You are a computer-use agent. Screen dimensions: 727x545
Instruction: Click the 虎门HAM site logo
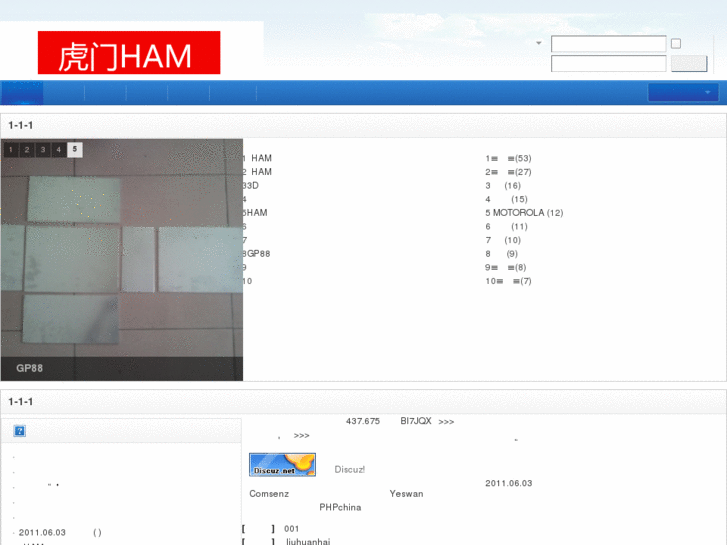click(x=129, y=52)
